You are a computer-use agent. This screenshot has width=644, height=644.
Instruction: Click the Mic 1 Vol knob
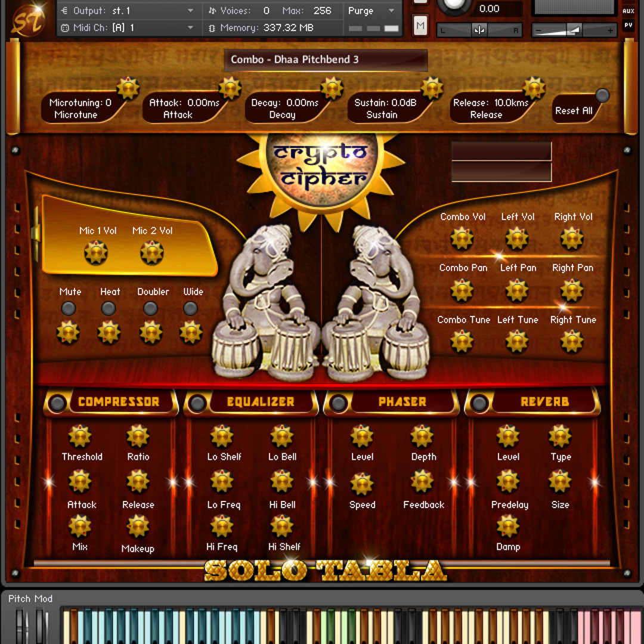click(96, 253)
